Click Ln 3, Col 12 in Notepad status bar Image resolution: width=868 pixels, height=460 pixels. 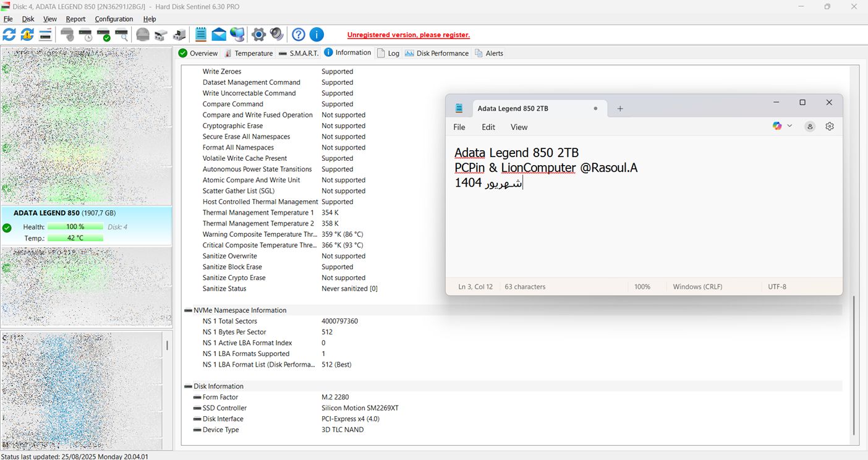475,287
